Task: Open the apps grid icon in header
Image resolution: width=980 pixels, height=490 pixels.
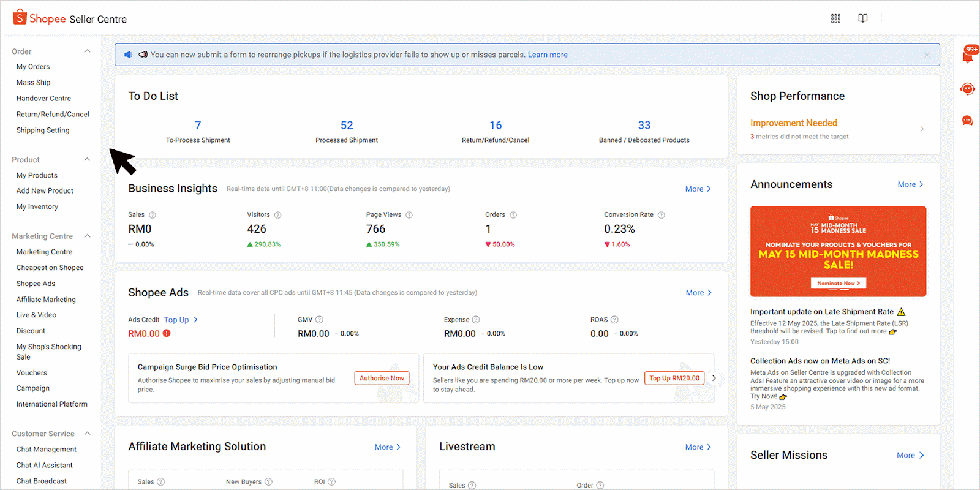Action: pyautogui.click(x=835, y=18)
